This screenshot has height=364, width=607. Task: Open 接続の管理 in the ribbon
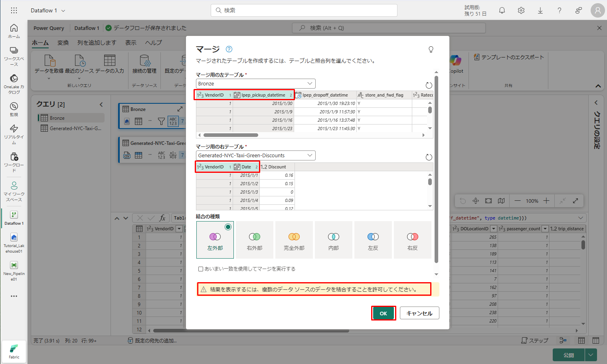[x=144, y=65]
